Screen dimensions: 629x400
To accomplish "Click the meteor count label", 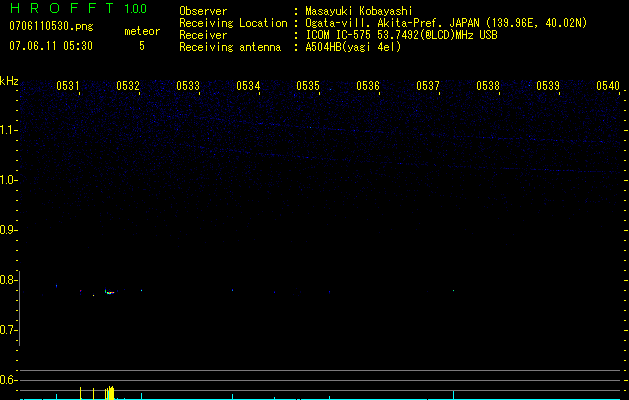I will [142, 31].
